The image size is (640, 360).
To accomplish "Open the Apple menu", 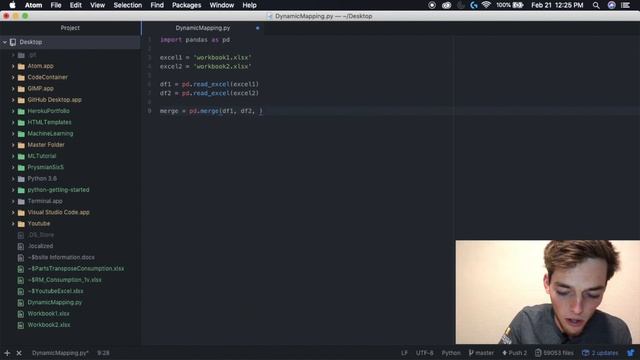I will pyautogui.click(x=12, y=5).
